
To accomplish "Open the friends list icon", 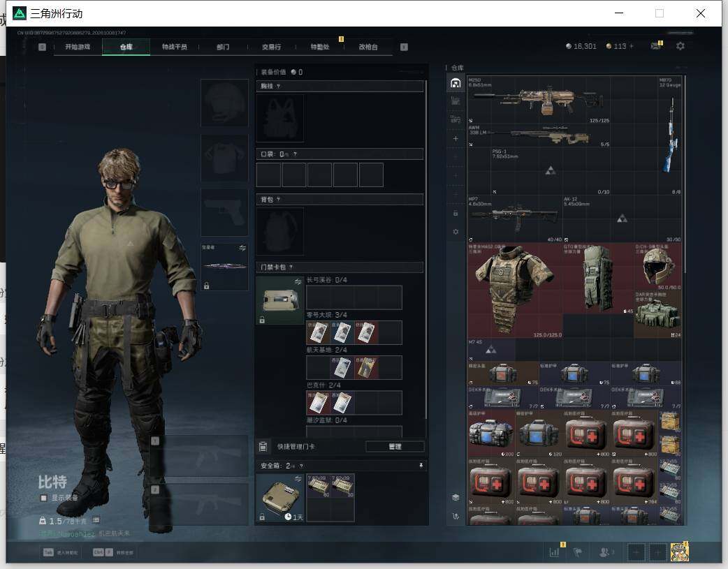I will [x=604, y=552].
